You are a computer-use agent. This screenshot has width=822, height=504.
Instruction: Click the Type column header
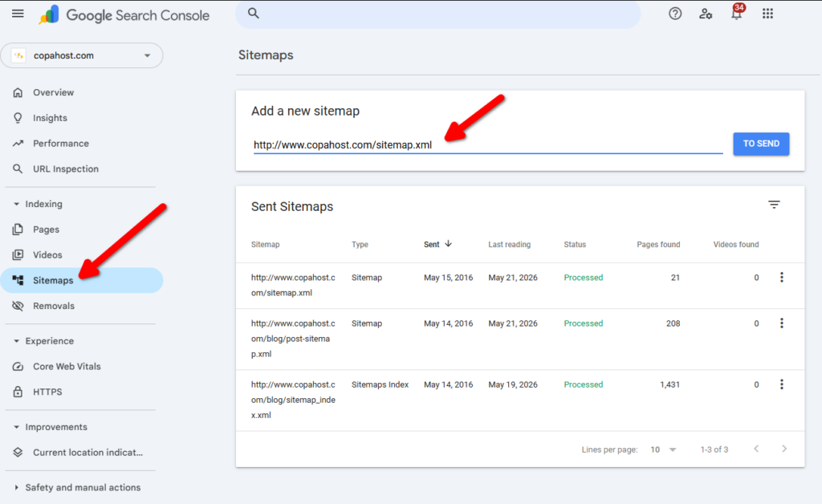(x=360, y=244)
